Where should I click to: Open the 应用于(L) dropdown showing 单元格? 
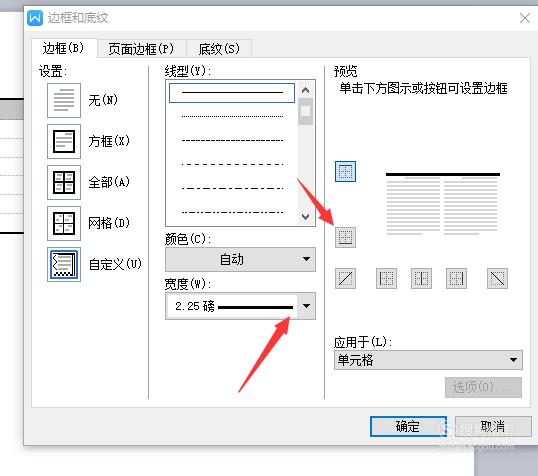tap(428, 360)
